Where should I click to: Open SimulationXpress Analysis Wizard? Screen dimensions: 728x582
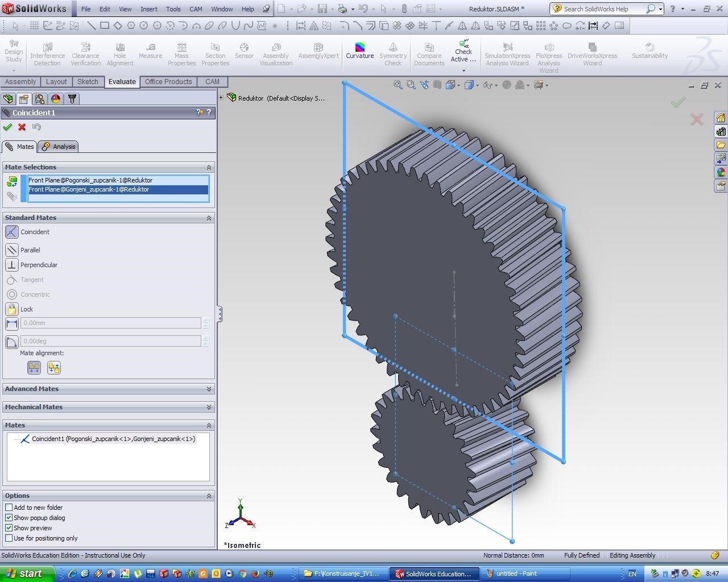[x=507, y=55]
